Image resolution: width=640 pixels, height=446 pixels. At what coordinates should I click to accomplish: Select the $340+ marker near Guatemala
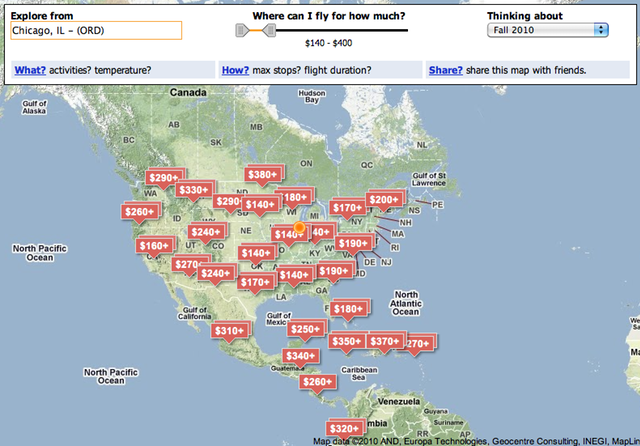click(300, 356)
